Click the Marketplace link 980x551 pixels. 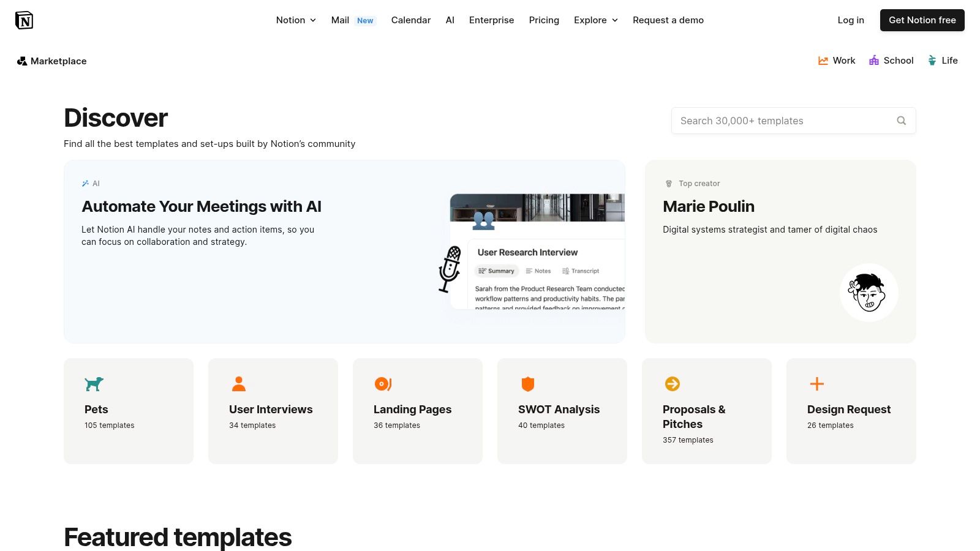click(x=52, y=61)
